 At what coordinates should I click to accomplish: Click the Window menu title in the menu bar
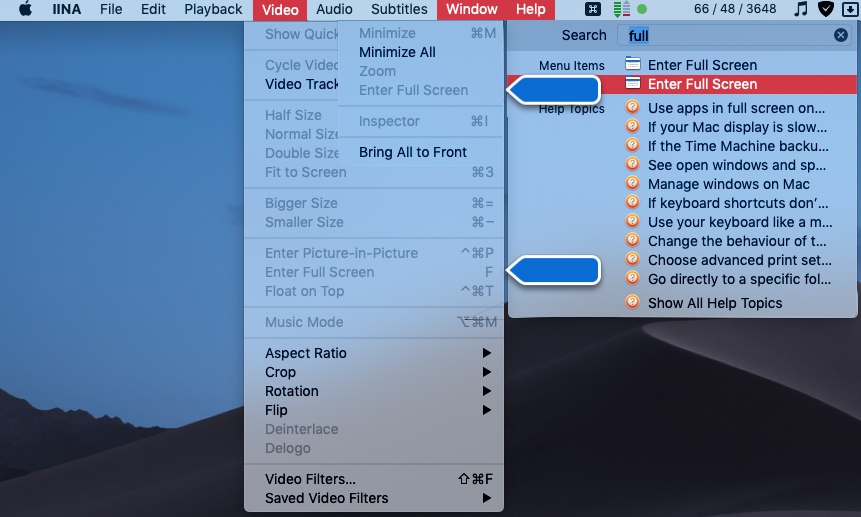point(472,9)
